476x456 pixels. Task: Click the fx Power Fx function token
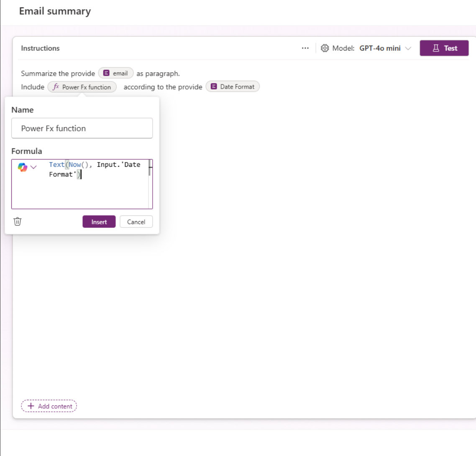tap(82, 87)
